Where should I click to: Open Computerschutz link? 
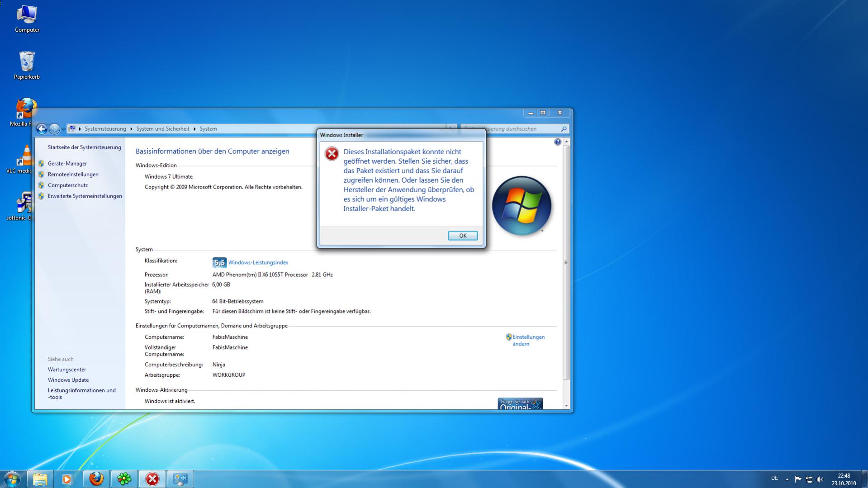point(68,185)
